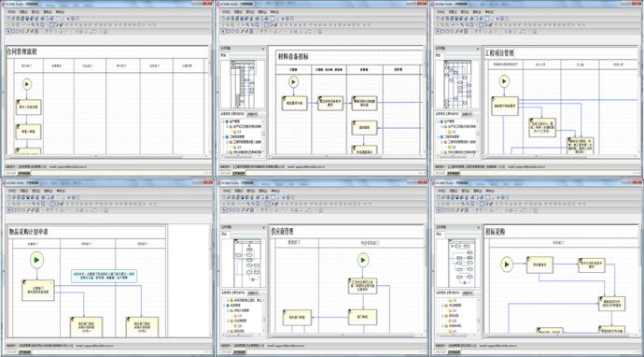Select the pointer tool in 工程项目管理 window
Screen dimensions: 644x357
coord(439,31)
